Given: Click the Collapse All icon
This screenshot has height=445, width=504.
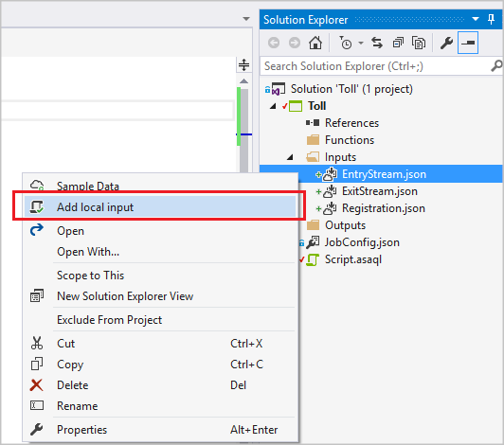Looking at the screenshot, I should coord(398,43).
